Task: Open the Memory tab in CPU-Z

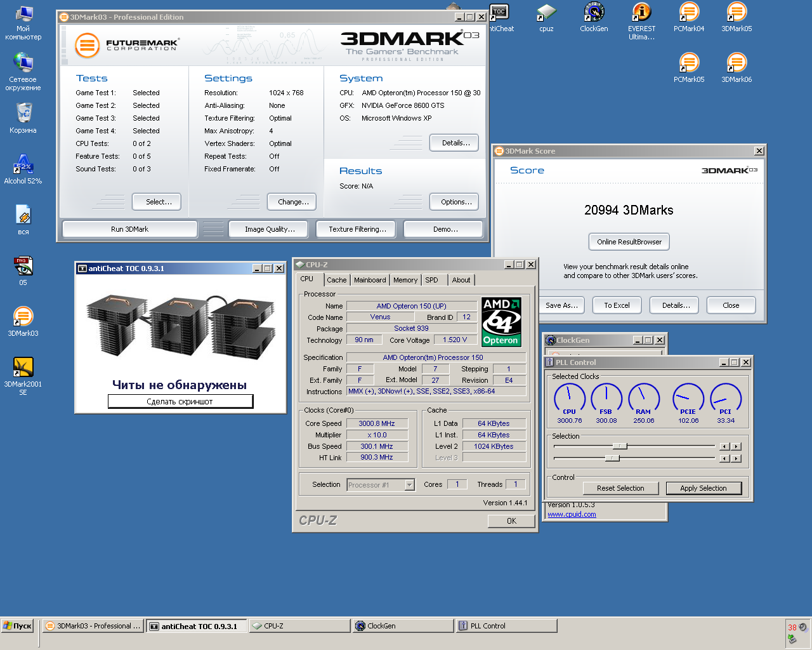Action: coord(405,280)
